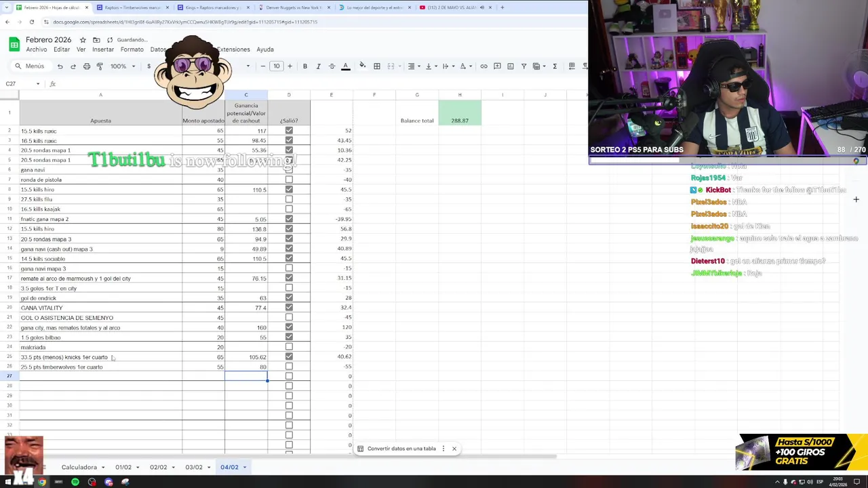Uncheck ¿Salió? for 15.5 kills ruxic
The height and width of the screenshot is (488, 868).
coord(289,131)
